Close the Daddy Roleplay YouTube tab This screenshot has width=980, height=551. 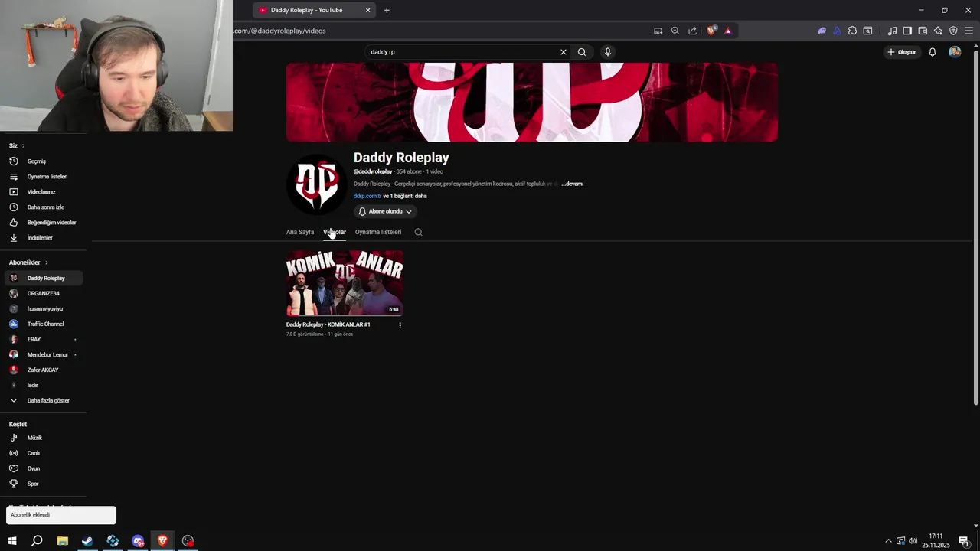(x=367, y=10)
